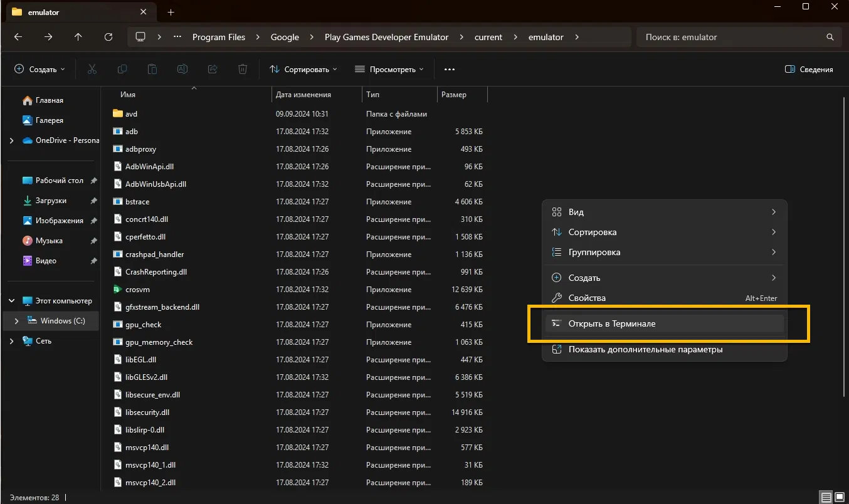Click the Copy icon in toolbar

(122, 70)
